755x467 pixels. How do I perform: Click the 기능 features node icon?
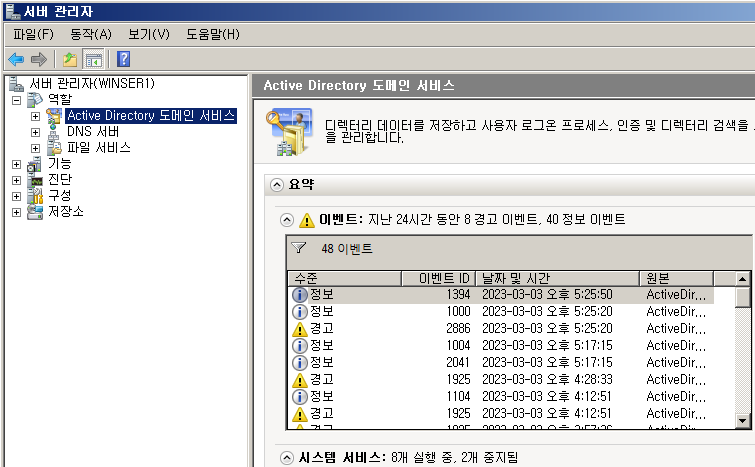[x=35, y=164]
